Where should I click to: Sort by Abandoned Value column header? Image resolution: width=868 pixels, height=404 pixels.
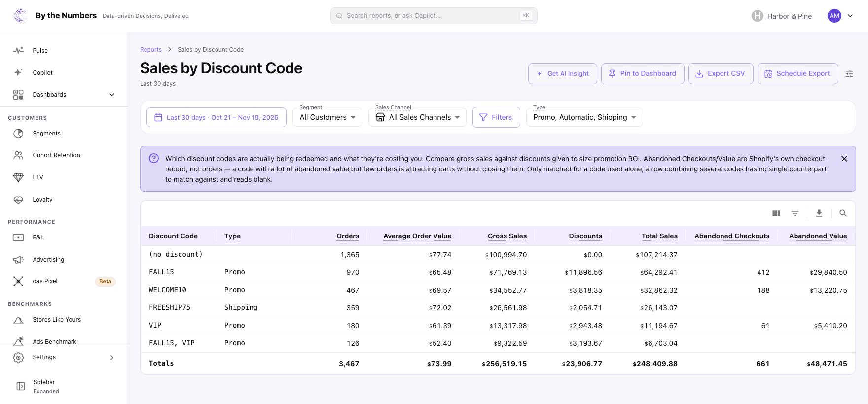pyautogui.click(x=818, y=236)
